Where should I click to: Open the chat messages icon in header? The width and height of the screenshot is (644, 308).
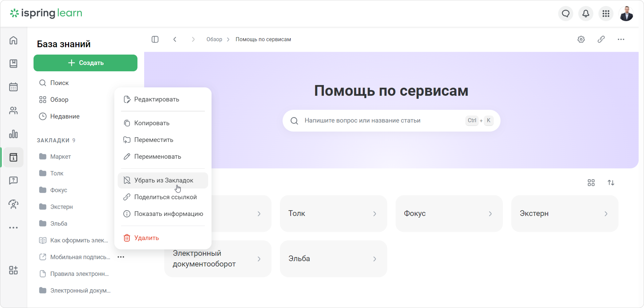coord(566,14)
